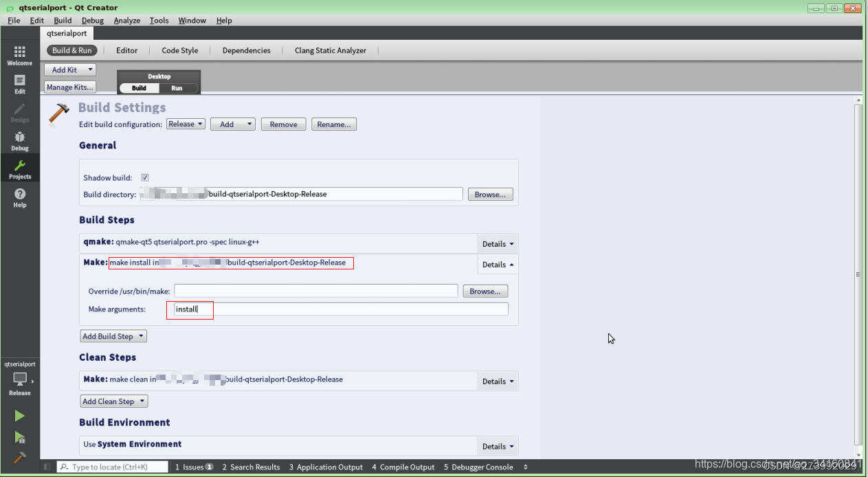Open the Issues output pane
868x477 pixels.
click(194, 467)
